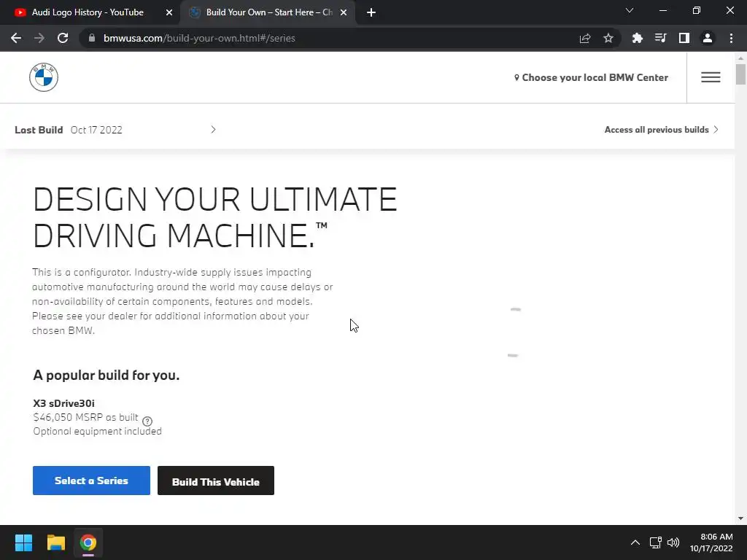The height and width of the screenshot is (560, 747).
Task: Open File Explorer from the taskbar
Action: (x=55, y=542)
